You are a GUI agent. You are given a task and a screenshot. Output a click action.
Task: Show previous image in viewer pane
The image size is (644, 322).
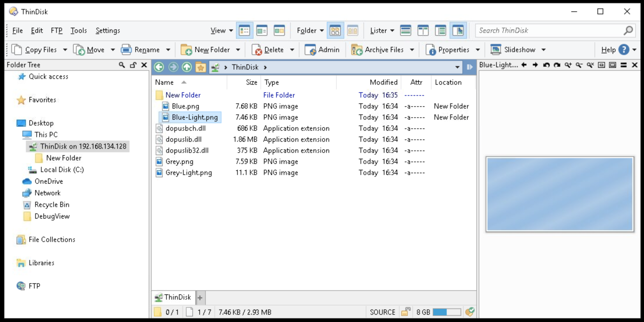click(524, 65)
